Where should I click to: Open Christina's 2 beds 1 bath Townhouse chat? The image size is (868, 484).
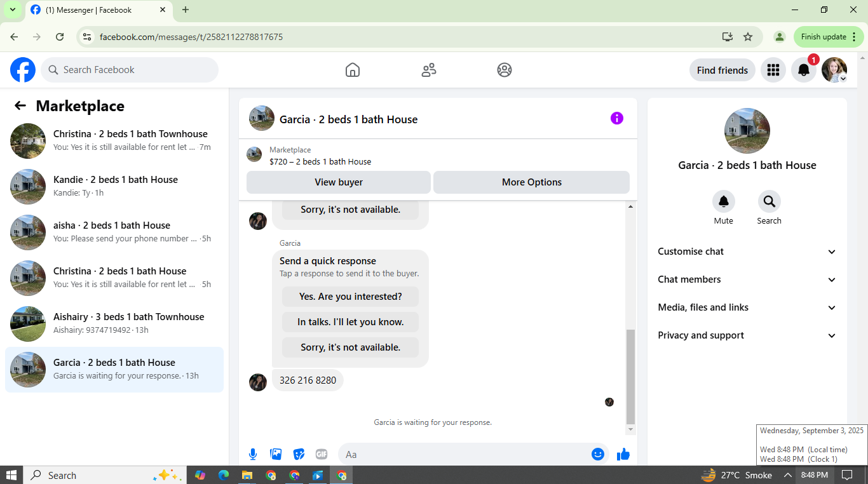114,141
